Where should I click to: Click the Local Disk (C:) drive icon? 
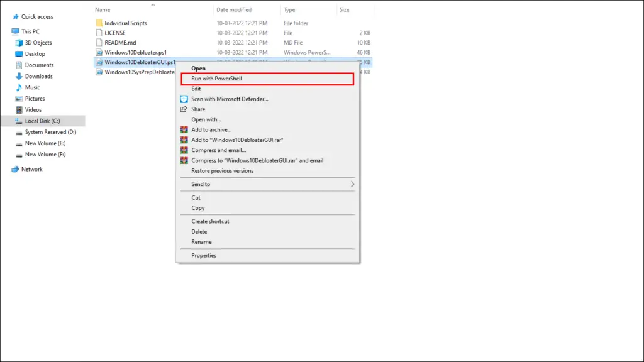(18, 121)
